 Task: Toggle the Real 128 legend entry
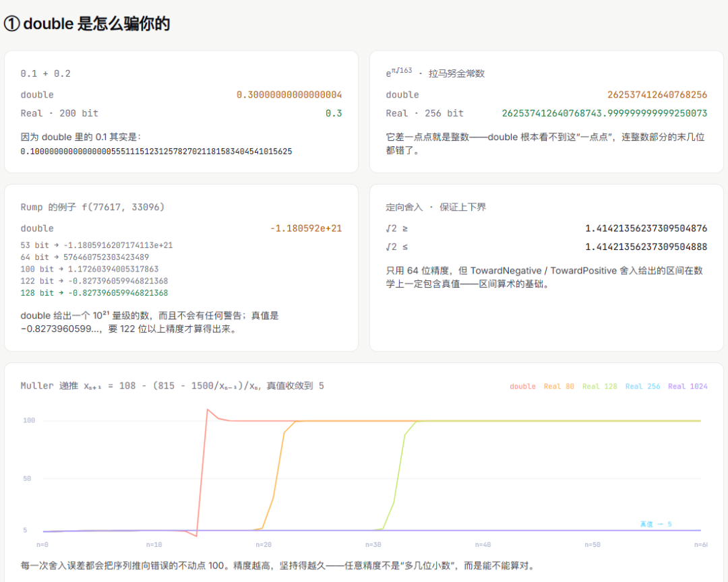(x=599, y=386)
